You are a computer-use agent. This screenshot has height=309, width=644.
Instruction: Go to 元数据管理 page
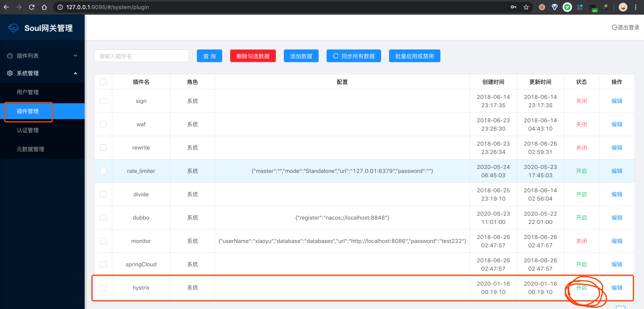click(30, 149)
